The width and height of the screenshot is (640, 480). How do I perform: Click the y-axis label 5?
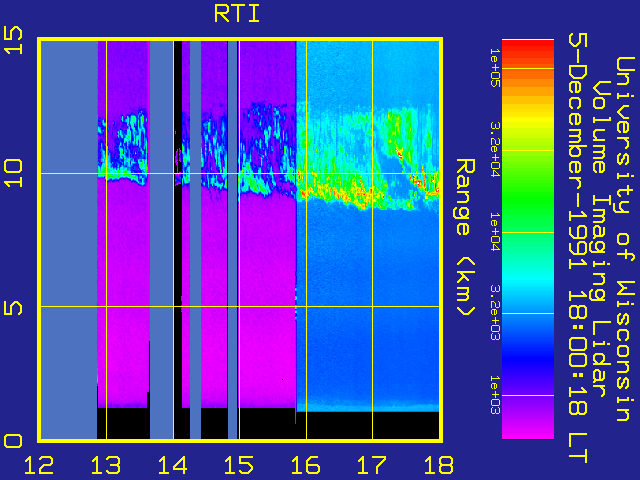13,307
